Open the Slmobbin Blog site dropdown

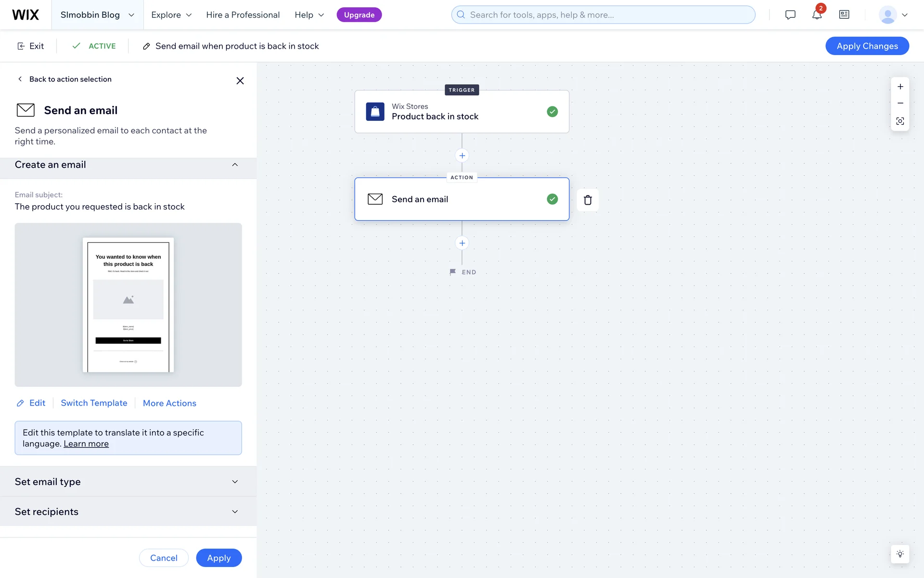pos(97,15)
